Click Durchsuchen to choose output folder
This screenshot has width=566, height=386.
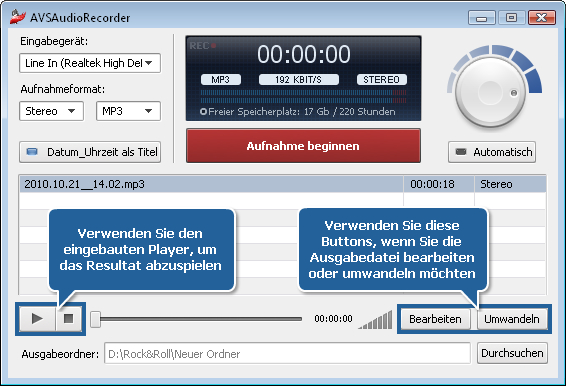[512, 353]
